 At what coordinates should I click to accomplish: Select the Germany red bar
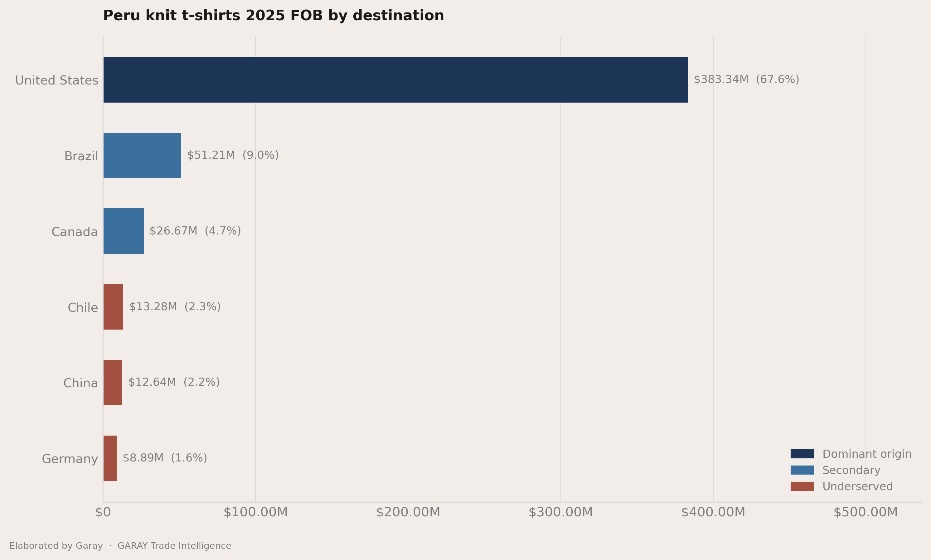[x=110, y=458]
